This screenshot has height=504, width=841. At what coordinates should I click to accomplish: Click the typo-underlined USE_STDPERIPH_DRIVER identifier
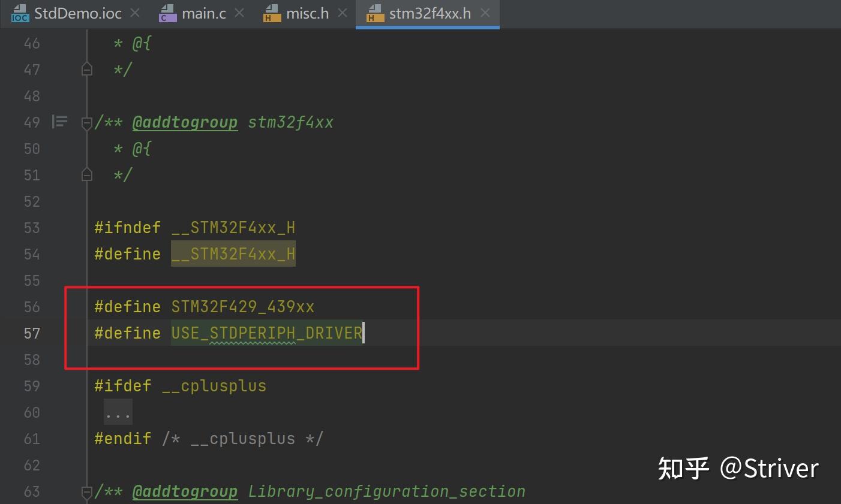click(x=266, y=333)
